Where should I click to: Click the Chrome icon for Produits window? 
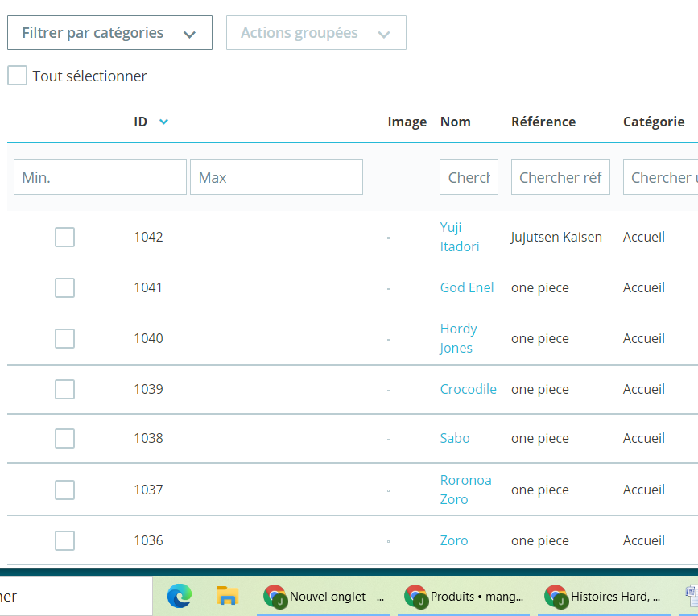[415, 597]
